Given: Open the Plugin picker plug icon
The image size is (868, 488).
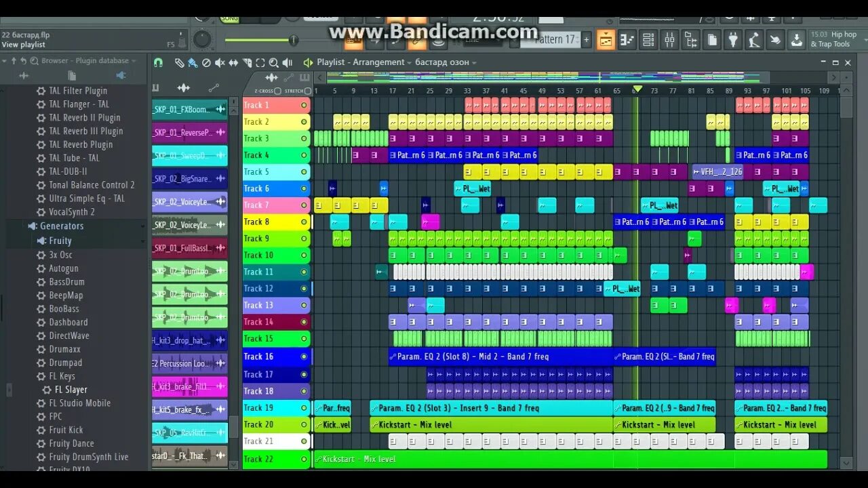Looking at the screenshot, I should click(x=732, y=40).
